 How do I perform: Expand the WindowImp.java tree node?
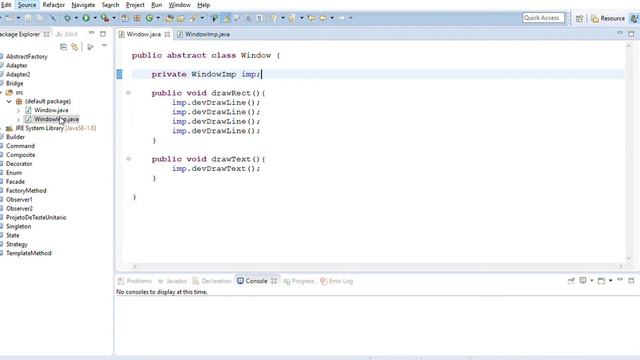point(18,119)
